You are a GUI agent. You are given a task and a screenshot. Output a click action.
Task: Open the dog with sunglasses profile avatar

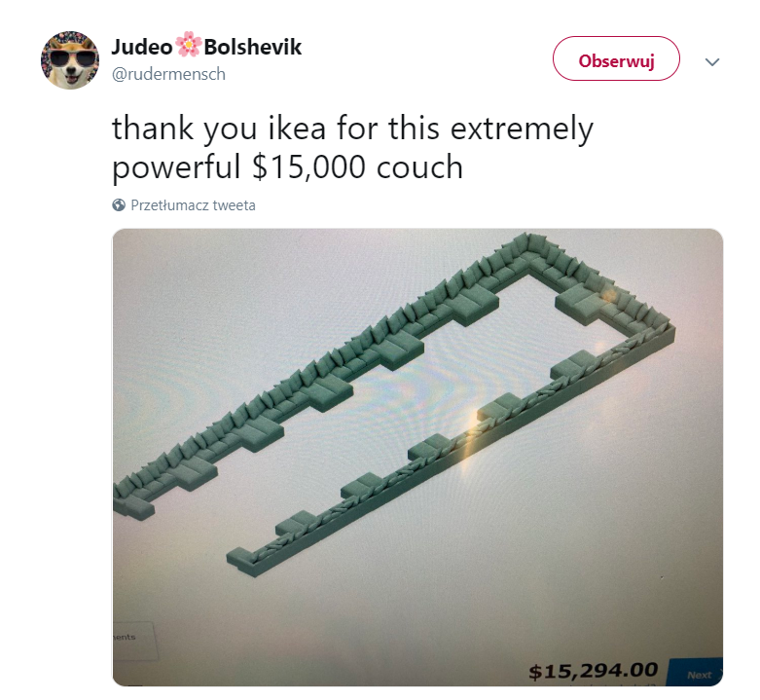click(x=70, y=60)
